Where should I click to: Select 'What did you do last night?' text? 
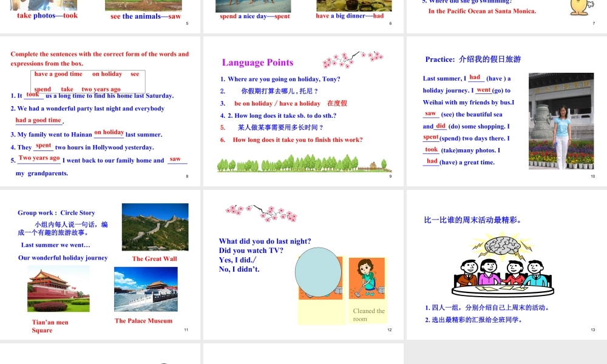point(265,241)
